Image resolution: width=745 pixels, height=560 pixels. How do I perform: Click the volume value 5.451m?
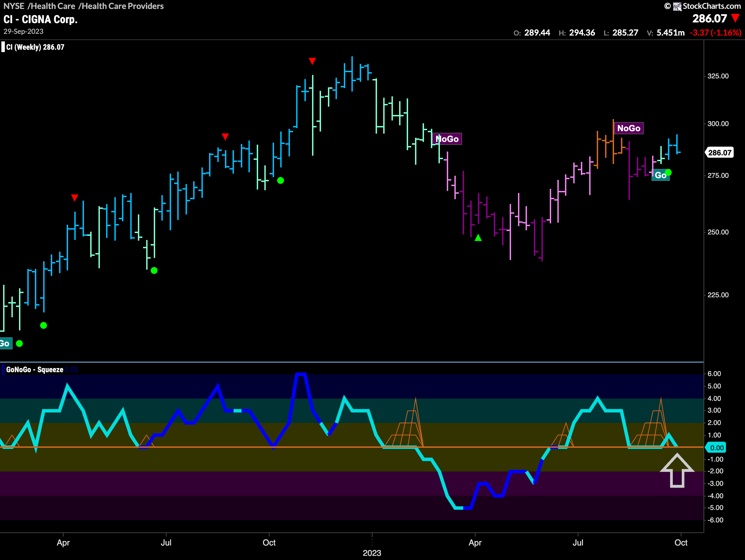tap(670, 33)
